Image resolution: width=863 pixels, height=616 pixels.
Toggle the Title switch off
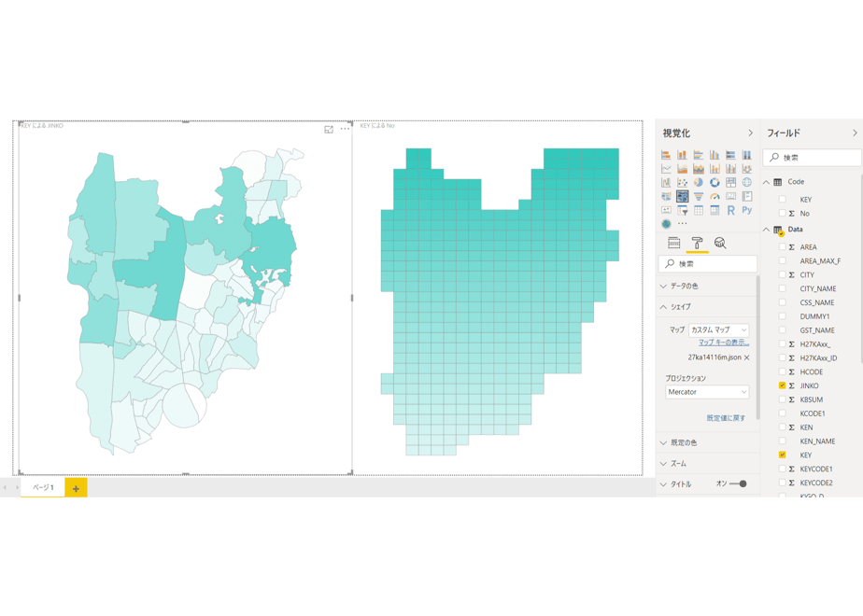pos(739,484)
